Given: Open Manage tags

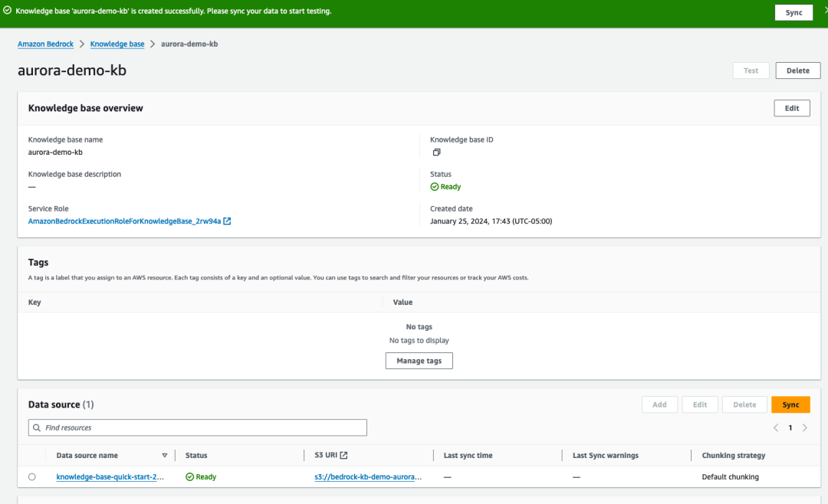Looking at the screenshot, I should click(x=419, y=361).
